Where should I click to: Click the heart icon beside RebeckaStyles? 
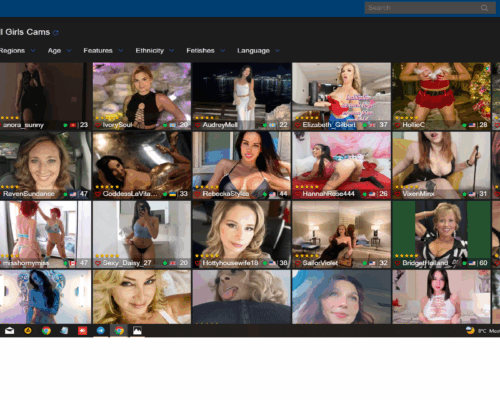(x=198, y=194)
